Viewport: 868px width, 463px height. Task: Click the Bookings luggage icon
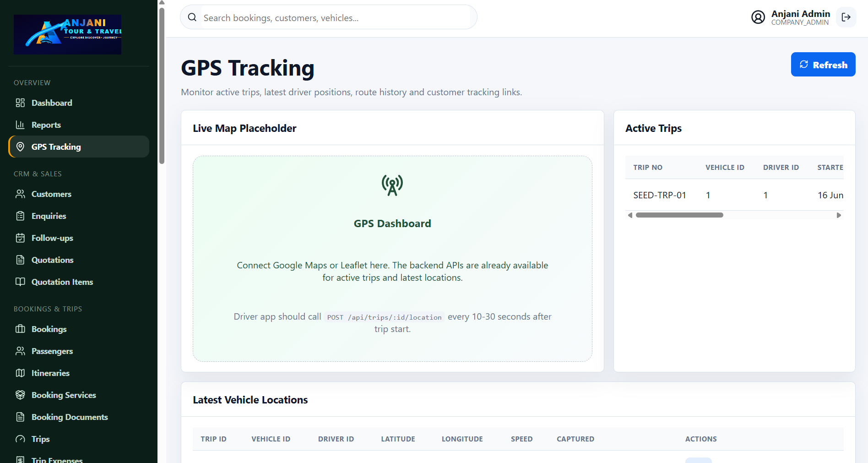(x=20, y=329)
